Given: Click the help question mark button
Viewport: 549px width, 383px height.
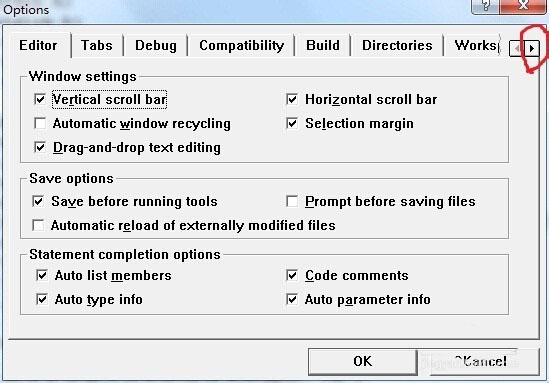Looking at the screenshot, I should tap(486, 5).
